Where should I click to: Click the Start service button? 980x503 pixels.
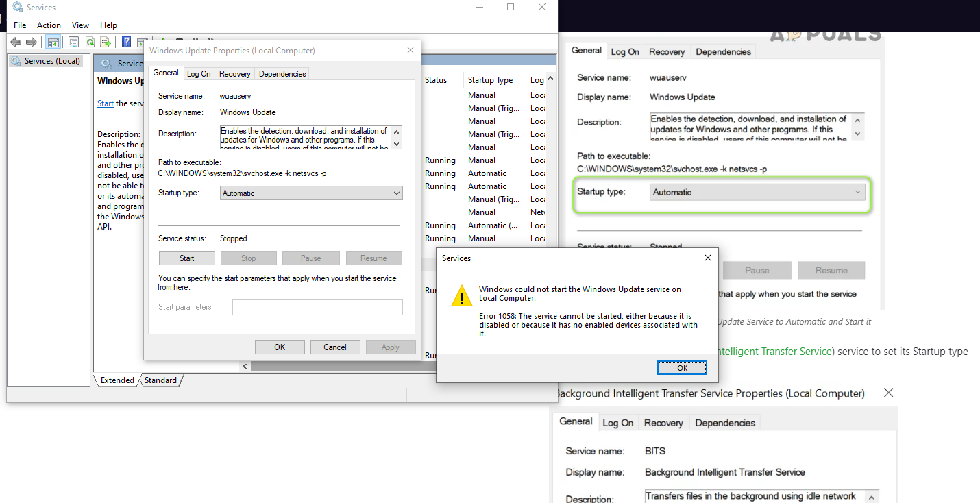coord(186,258)
